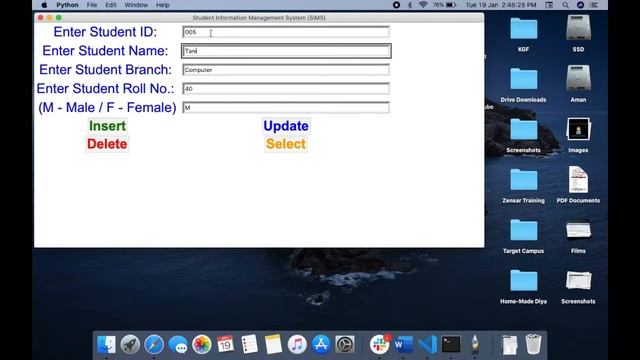This screenshot has height=360, width=640.
Task: Open Microsoft Word from the Dock
Action: 403,344
